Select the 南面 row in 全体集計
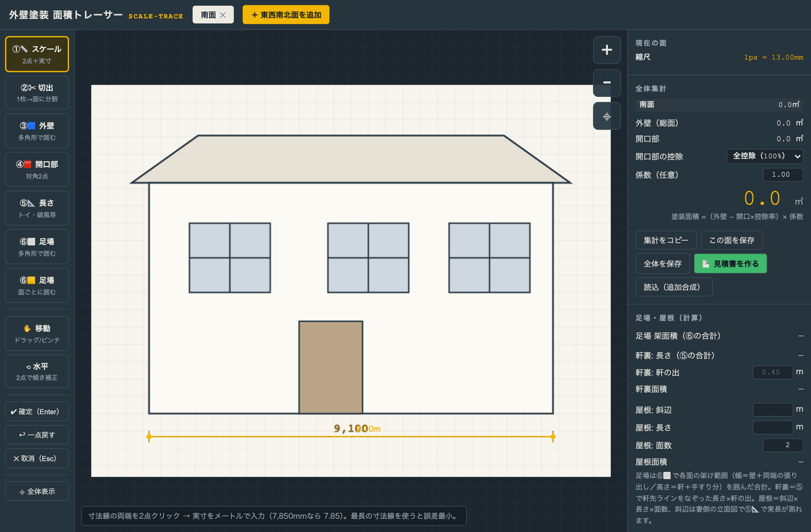The width and height of the screenshot is (811, 532). pyautogui.click(x=719, y=104)
